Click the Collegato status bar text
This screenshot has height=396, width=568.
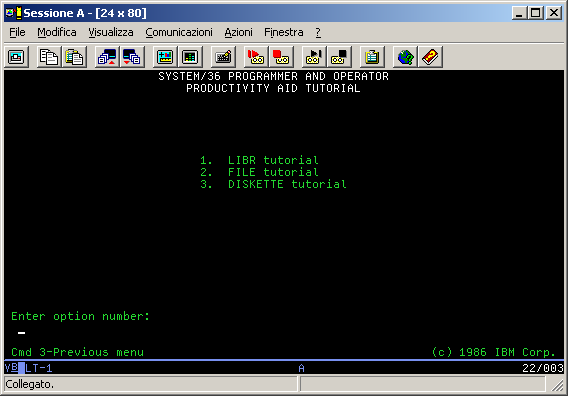30,384
